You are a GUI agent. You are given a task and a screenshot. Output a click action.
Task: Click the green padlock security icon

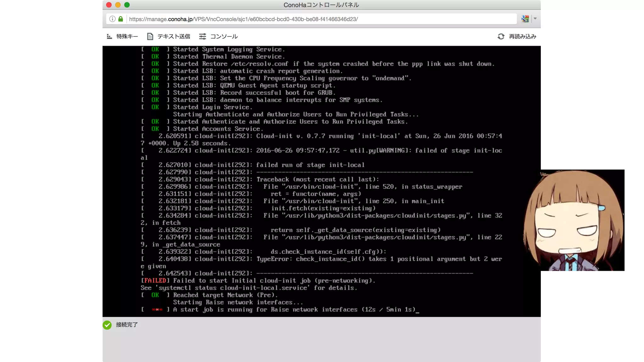pos(120,19)
